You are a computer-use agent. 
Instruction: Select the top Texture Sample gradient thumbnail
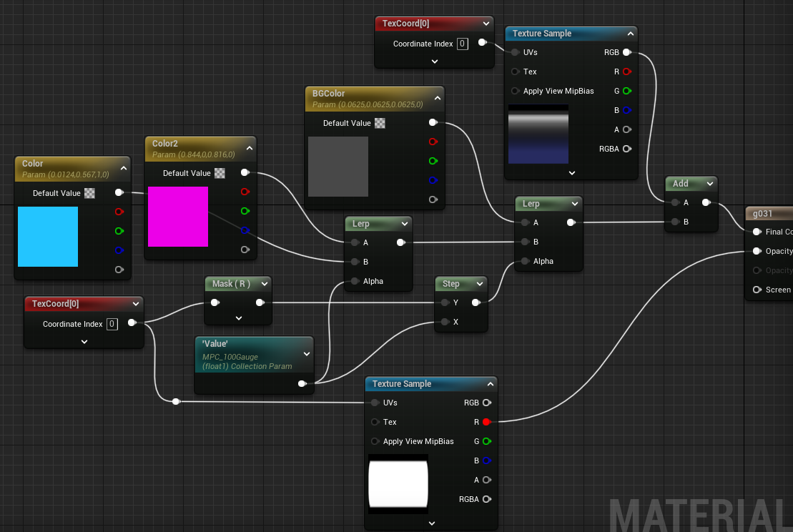click(x=538, y=134)
